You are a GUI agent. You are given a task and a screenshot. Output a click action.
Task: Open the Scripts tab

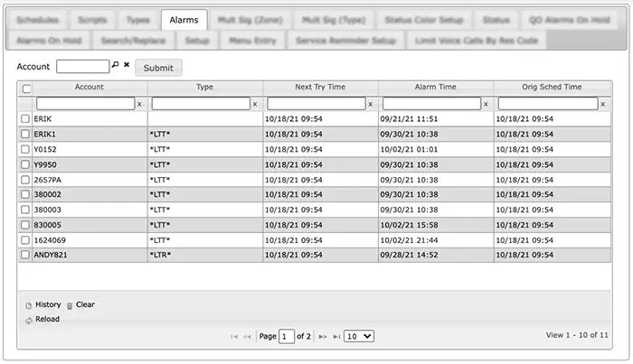(92, 20)
